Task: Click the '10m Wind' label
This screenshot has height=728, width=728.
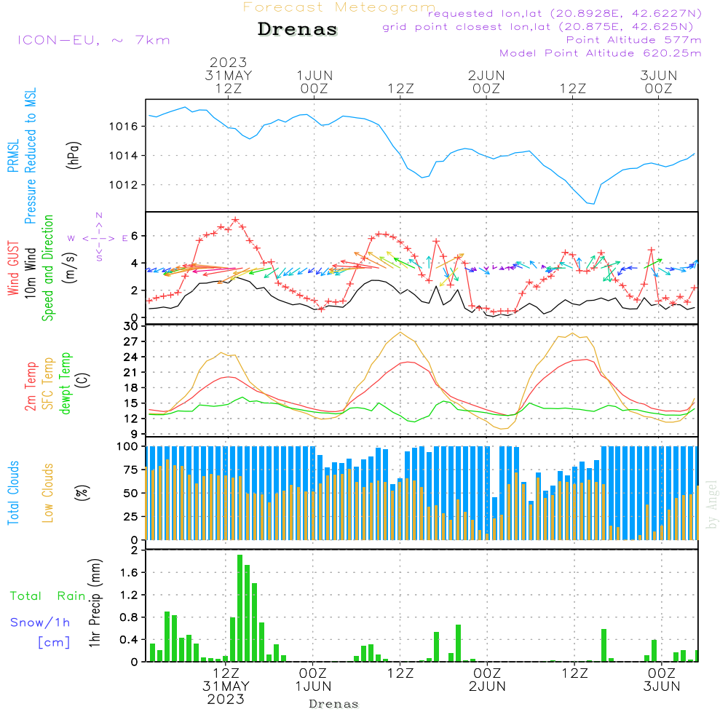Action: click(30, 273)
